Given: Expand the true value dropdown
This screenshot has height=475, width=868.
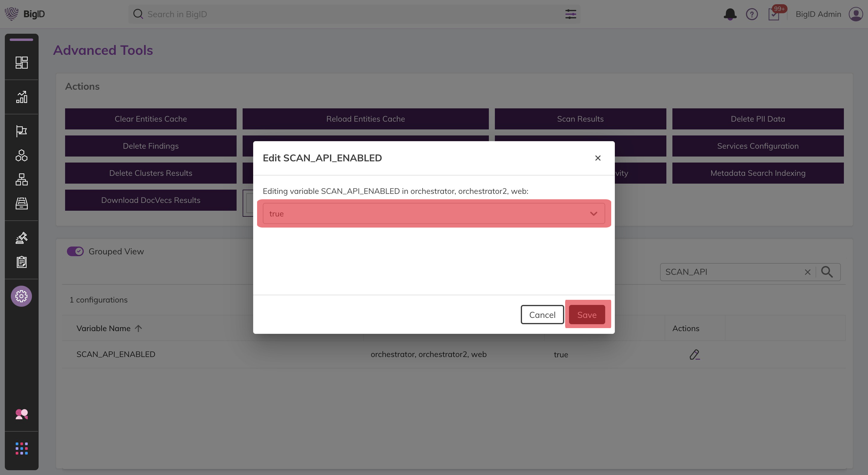Looking at the screenshot, I should coord(428,214).
